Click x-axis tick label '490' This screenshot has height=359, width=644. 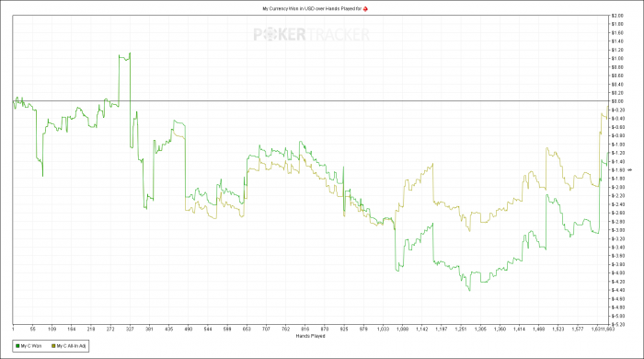pos(189,329)
